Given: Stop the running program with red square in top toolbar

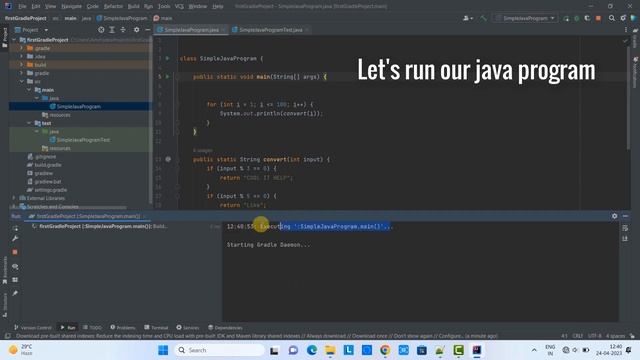Looking at the screenshot, I should point(598,18).
